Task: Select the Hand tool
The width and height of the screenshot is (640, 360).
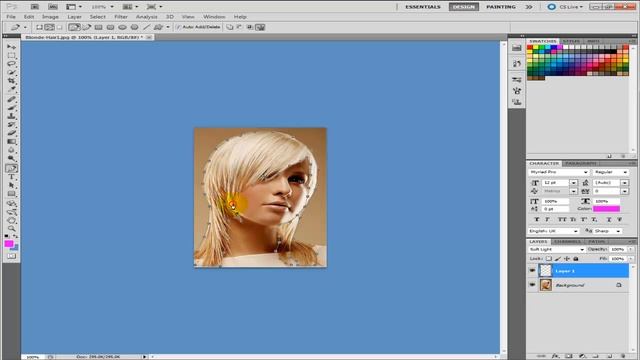Action: click(11, 220)
